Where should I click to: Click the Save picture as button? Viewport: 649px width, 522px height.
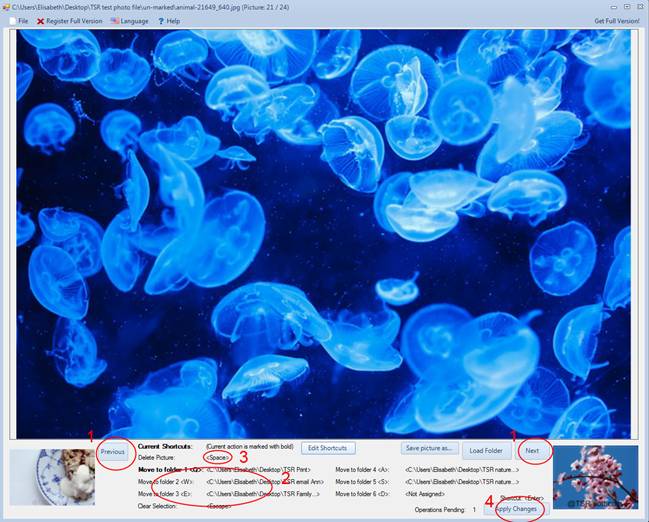pos(428,448)
